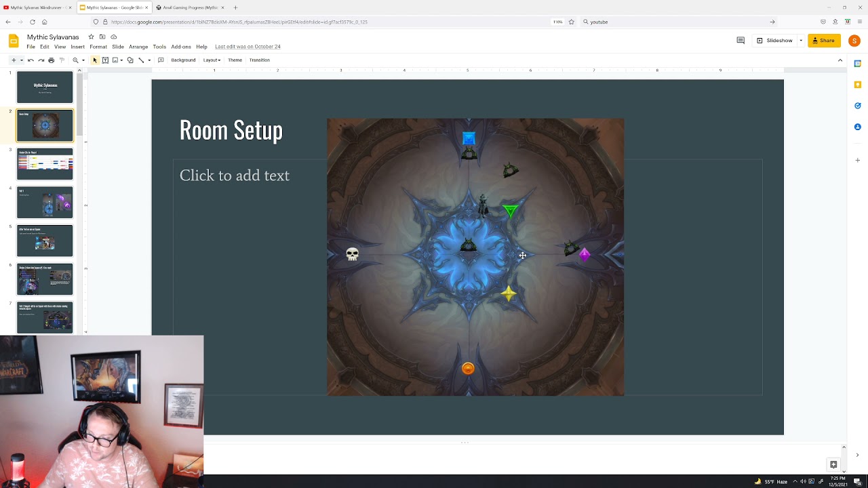Bookmark this page with star icon
The height and width of the screenshot is (488, 868).
click(x=572, y=22)
